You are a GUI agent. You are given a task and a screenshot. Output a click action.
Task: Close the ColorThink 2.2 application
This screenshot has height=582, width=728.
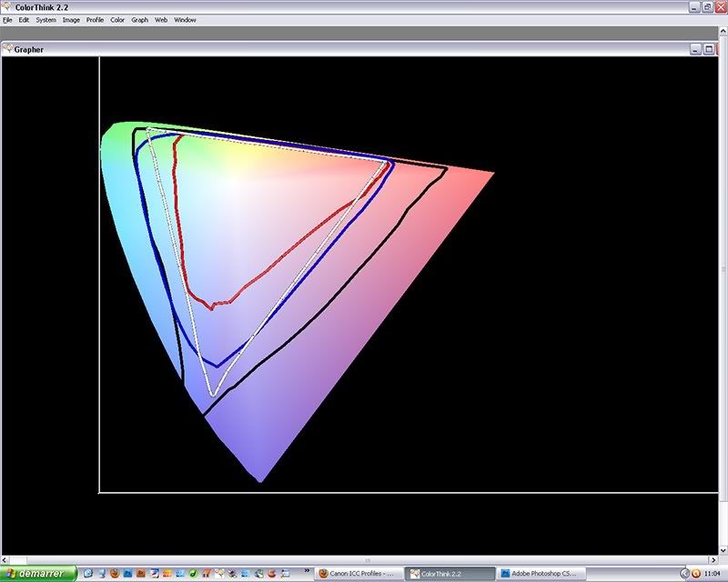721,7
